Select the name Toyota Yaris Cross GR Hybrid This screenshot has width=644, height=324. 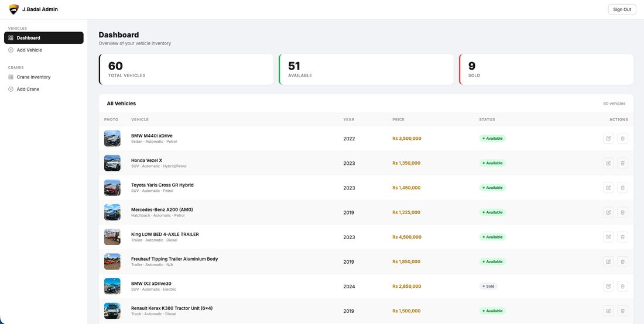(x=162, y=185)
